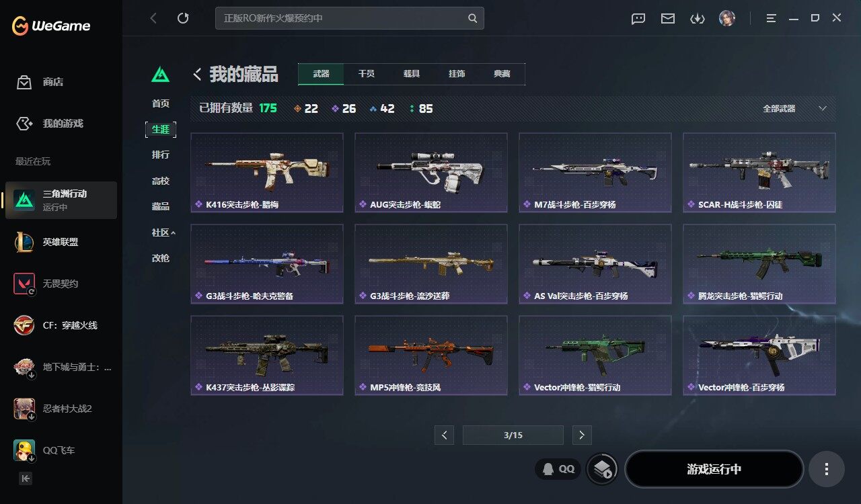Switch to the 干员 tab
This screenshot has height=504, width=861.
point(366,74)
